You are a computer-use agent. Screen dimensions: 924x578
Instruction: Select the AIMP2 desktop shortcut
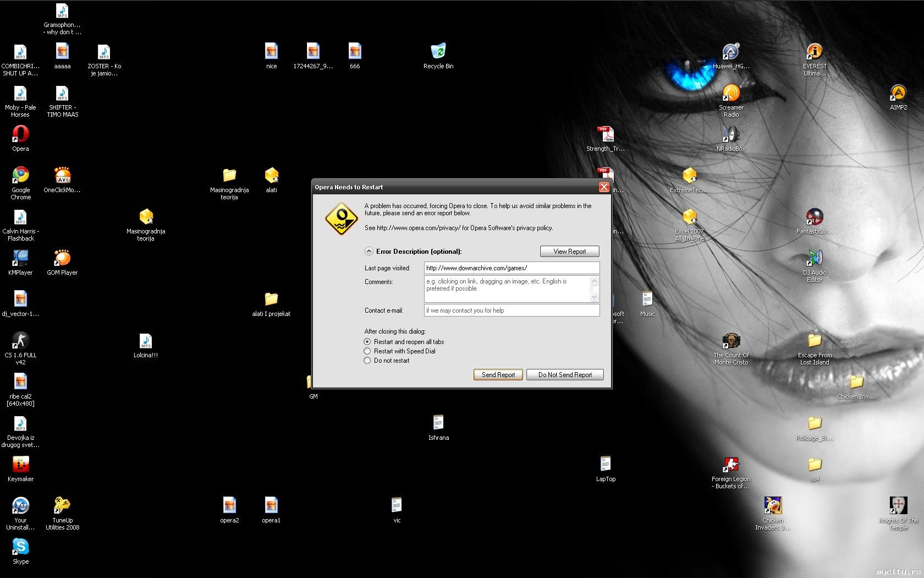click(898, 93)
